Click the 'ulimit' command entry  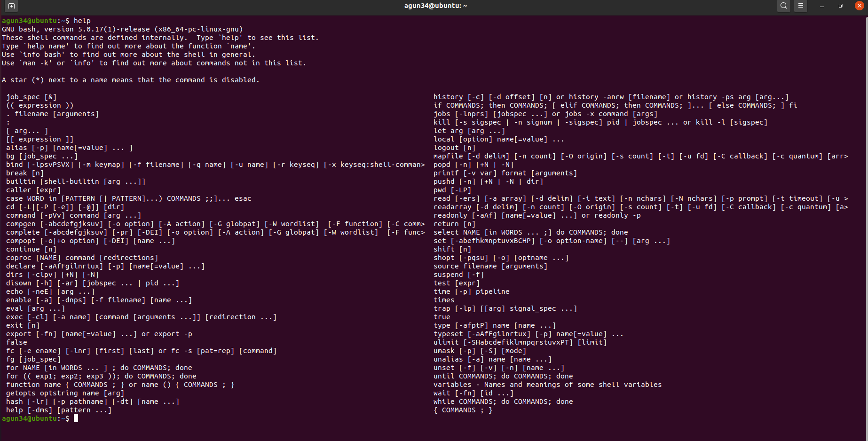click(x=520, y=342)
